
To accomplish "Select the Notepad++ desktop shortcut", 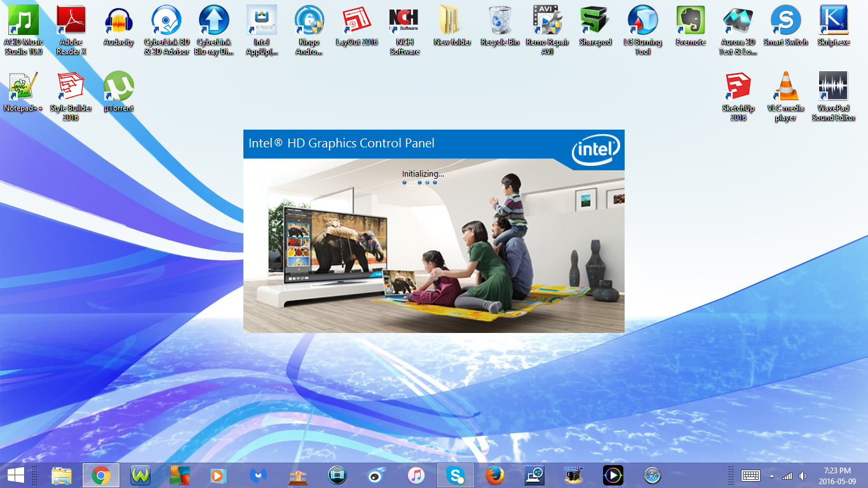I will click(24, 92).
